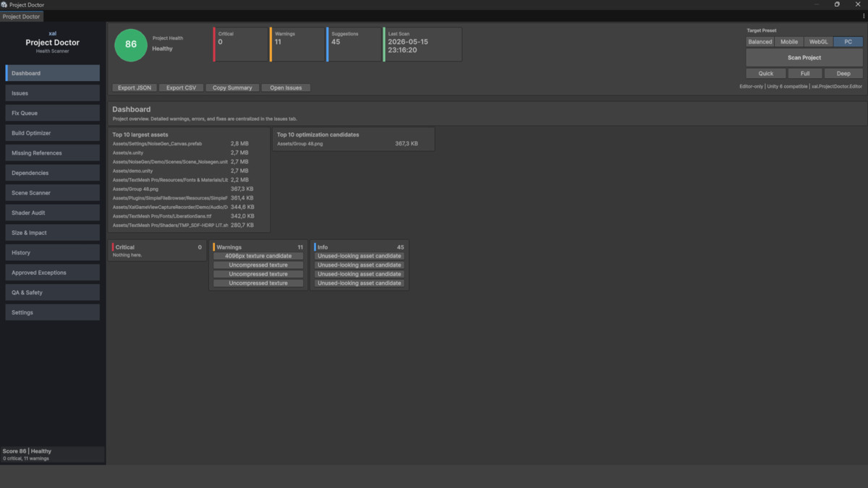Choose the Deep scan mode
Image resolution: width=868 pixels, height=488 pixels.
pos(843,73)
